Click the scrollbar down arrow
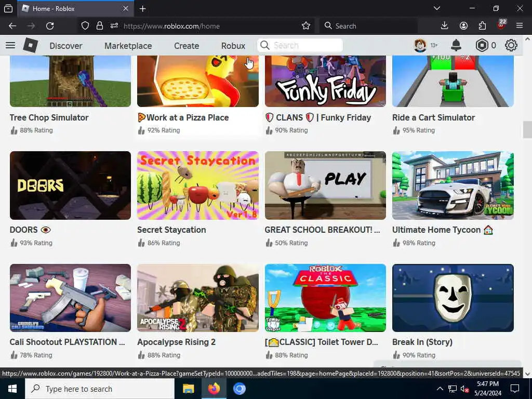The width and height of the screenshot is (532, 399). 527,374
